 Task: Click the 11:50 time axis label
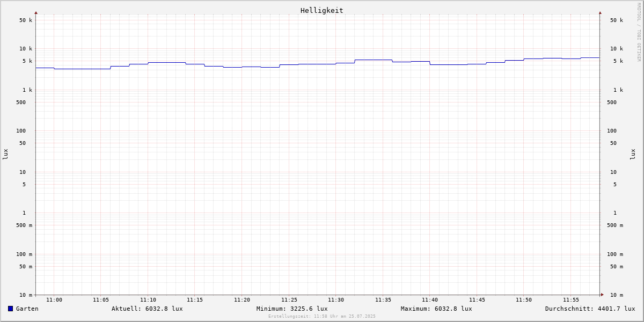tap(524, 300)
